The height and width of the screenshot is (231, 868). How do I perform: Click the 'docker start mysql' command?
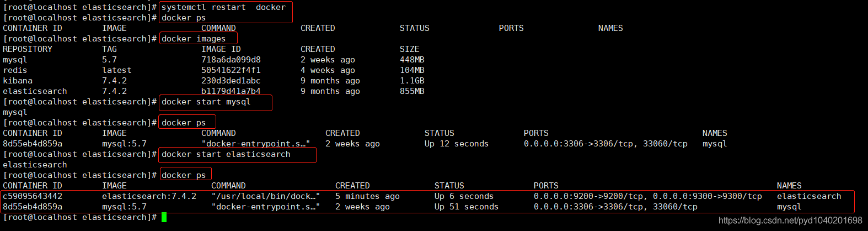tap(206, 102)
